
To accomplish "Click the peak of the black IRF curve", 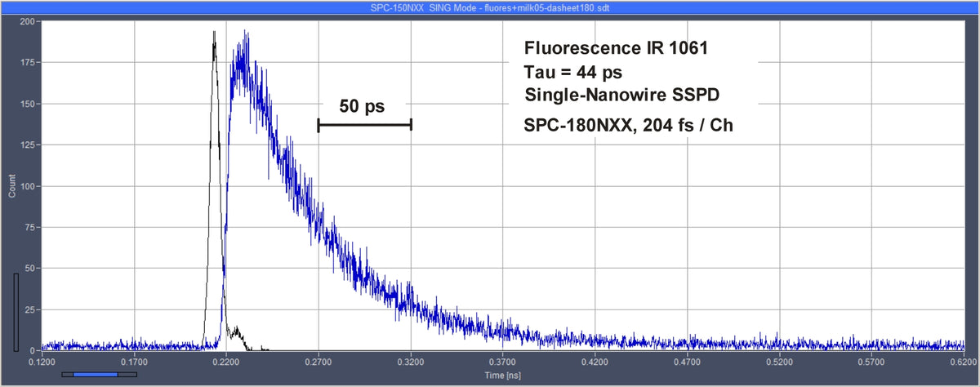I will click(214, 33).
